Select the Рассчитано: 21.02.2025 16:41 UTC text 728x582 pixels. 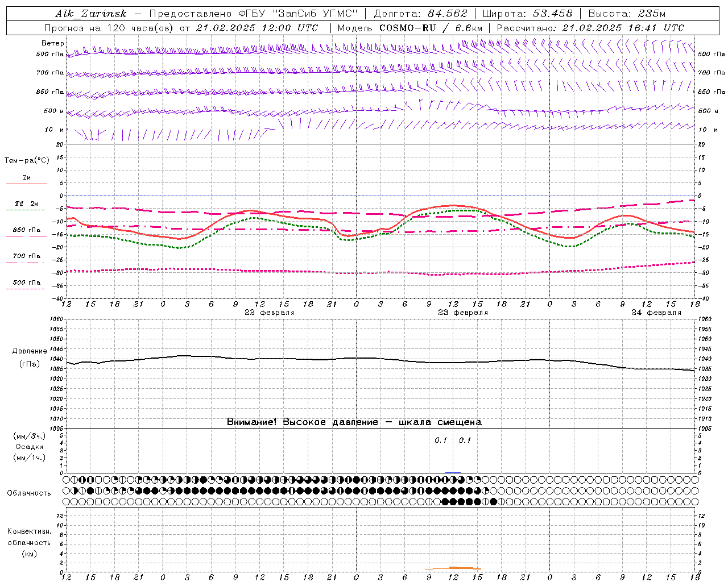[x=590, y=28]
